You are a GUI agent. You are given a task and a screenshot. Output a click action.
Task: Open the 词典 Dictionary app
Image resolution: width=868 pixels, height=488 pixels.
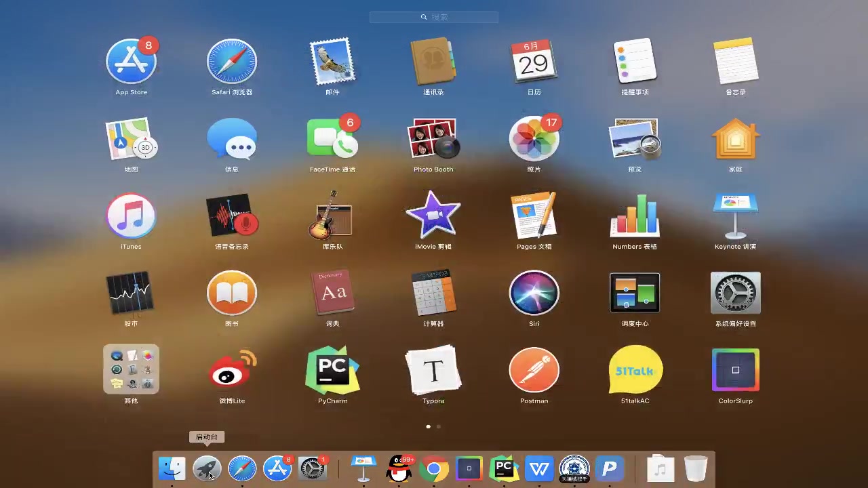point(332,293)
